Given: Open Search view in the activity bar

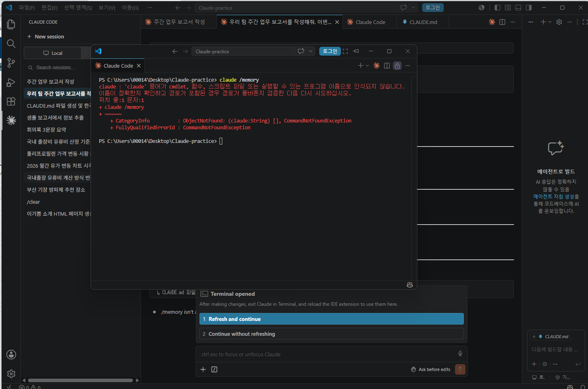Looking at the screenshot, I should pyautogui.click(x=11, y=44).
